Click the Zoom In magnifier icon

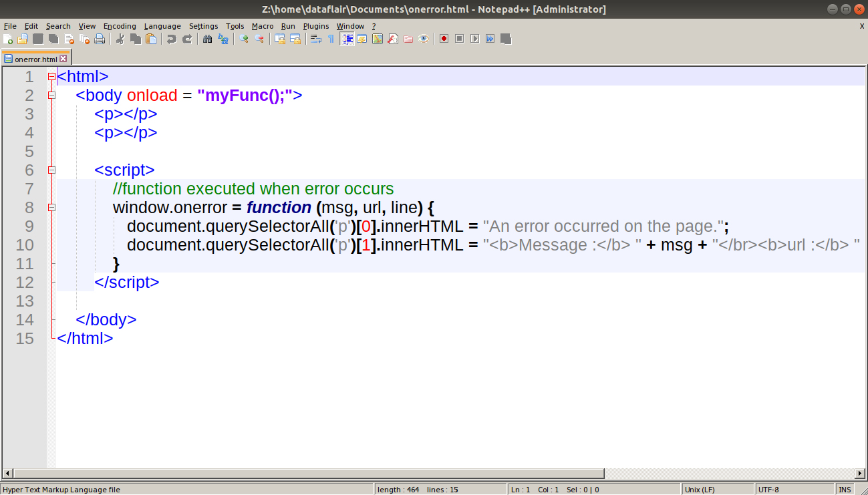point(244,39)
